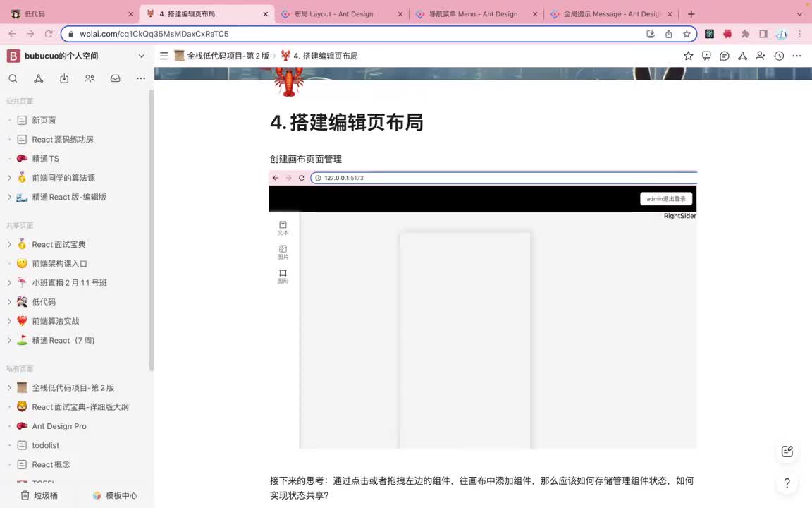This screenshot has width=812, height=508.
Task: Open 模板中心 template center
Action: [x=114, y=495]
